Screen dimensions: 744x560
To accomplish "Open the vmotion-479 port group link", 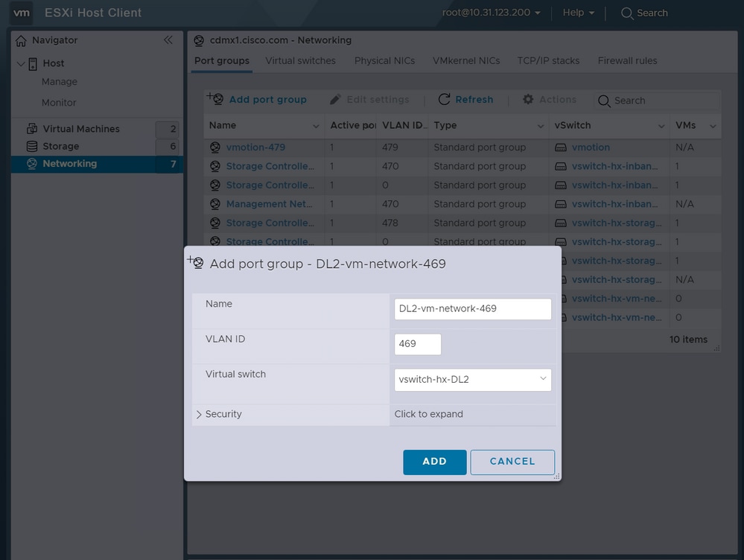I will point(255,147).
